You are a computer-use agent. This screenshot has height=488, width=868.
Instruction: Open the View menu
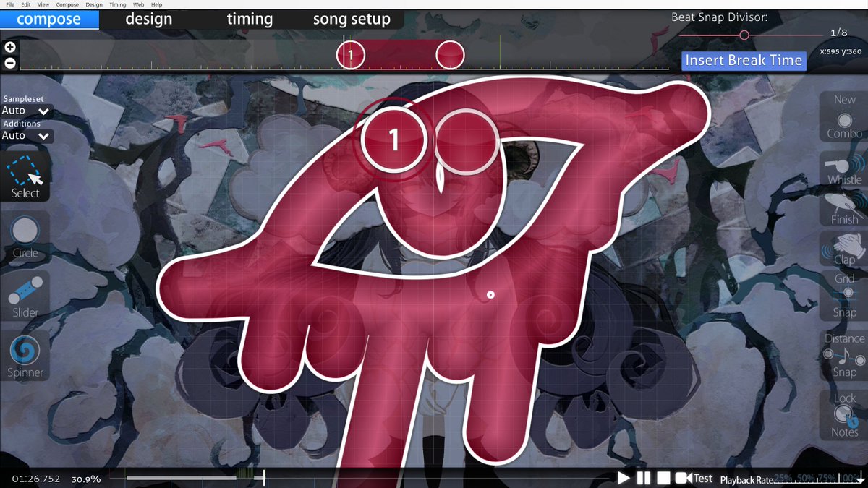click(x=44, y=4)
